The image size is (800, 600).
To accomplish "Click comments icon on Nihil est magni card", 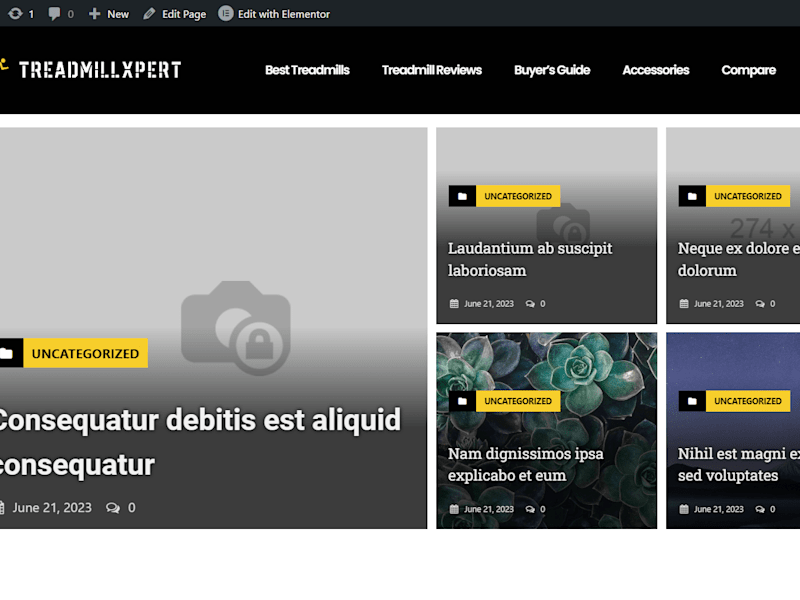I will [x=760, y=509].
